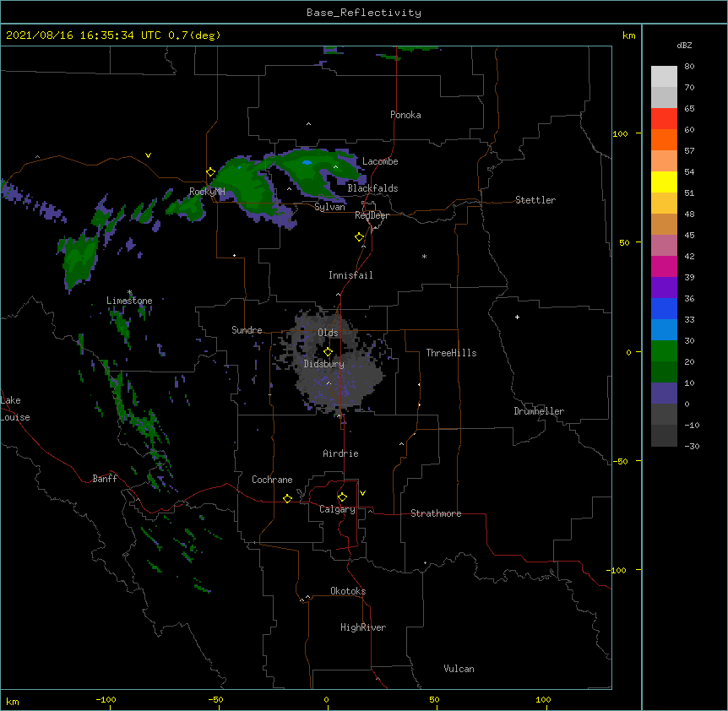The width and height of the screenshot is (728, 711).
Task: Click the -100 tick label on the bottom axis
Action: [x=106, y=699]
